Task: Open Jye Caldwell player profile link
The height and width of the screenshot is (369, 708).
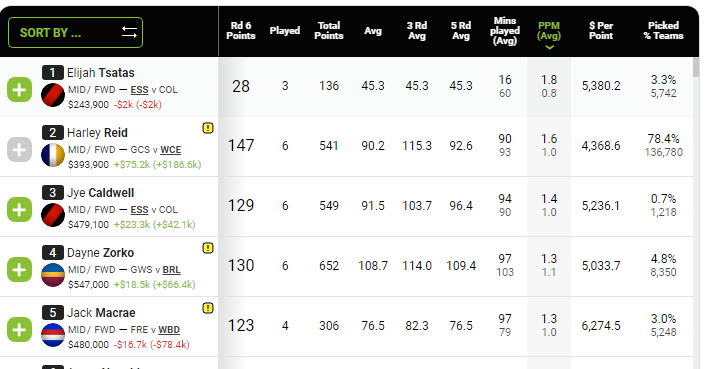Action: click(x=100, y=193)
